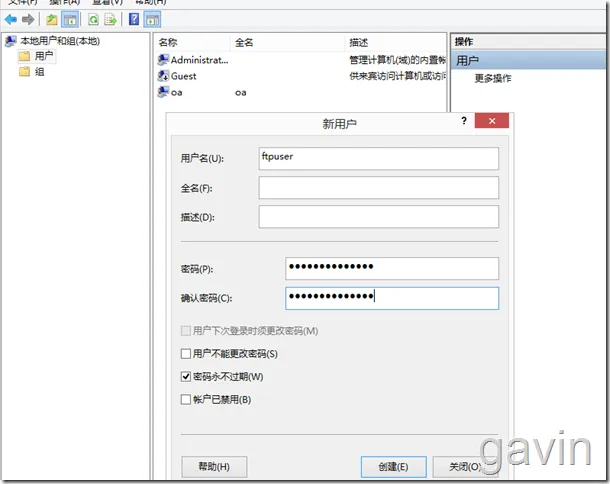Uncheck 密码永不过期(W) checkbox
610x484 pixels.
[186, 377]
